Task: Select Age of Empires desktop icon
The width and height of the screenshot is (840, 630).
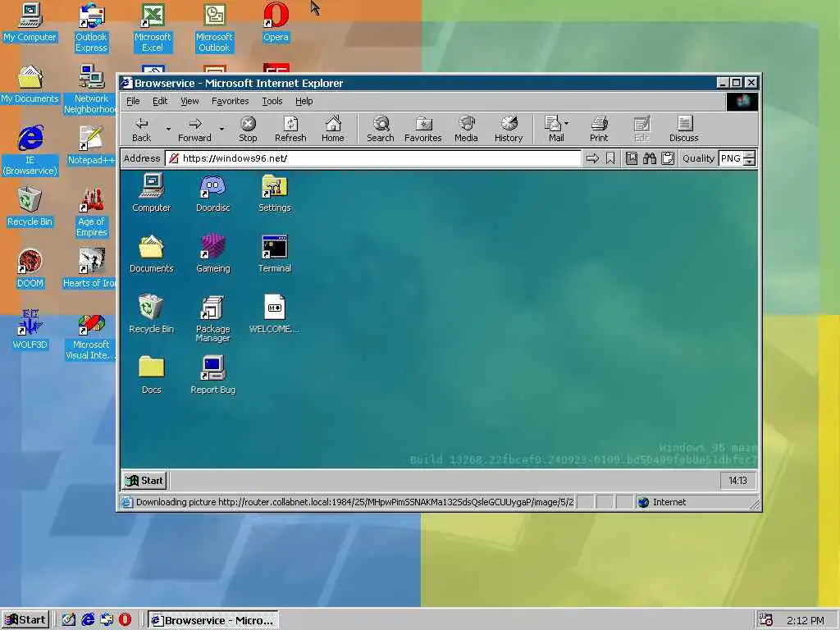Action: pyautogui.click(x=91, y=212)
